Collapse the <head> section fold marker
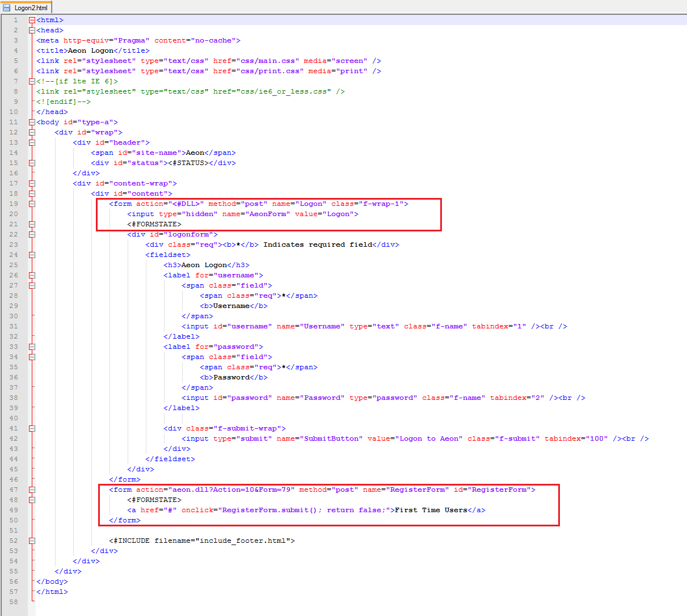 point(32,30)
